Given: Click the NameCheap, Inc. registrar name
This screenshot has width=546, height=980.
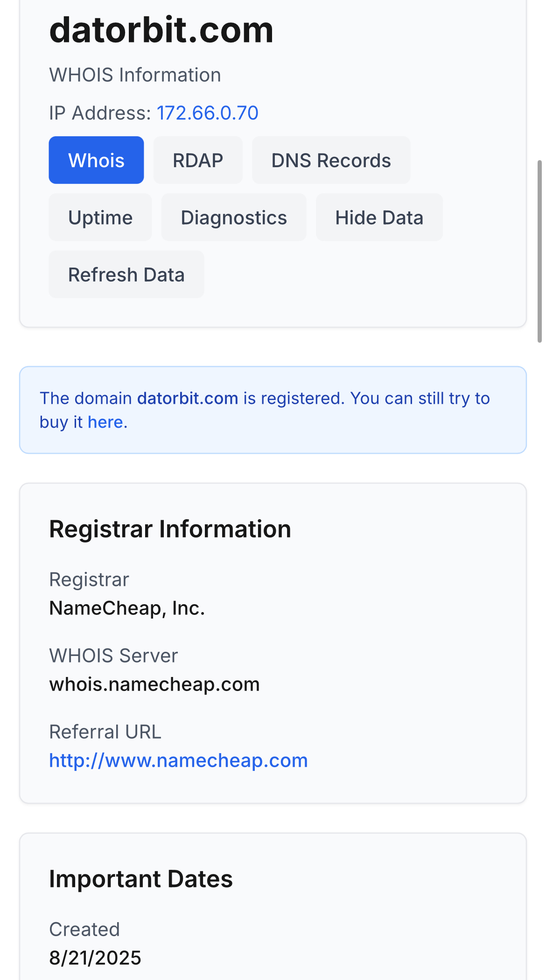Looking at the screenshot, I should click(127, 608).
